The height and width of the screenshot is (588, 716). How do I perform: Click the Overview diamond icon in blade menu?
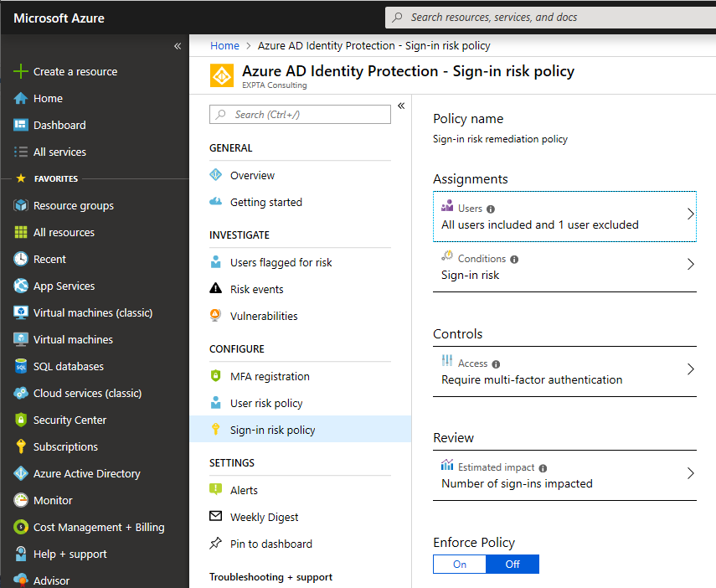tap(215, 175)
